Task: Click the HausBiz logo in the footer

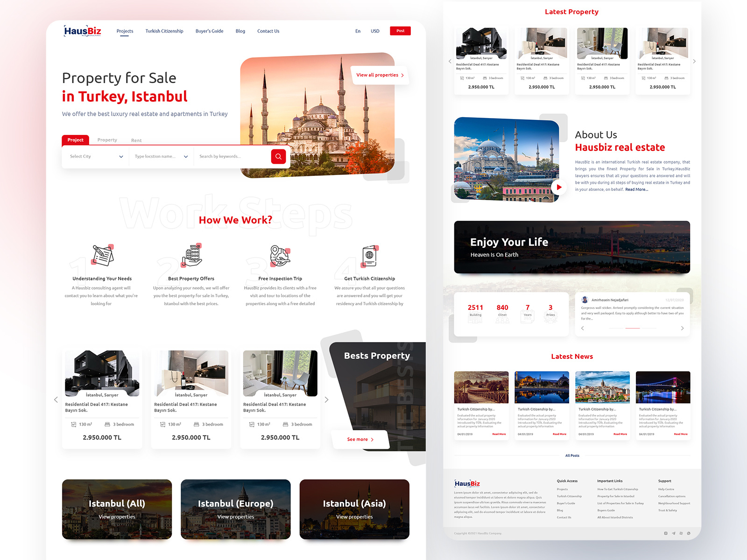Action: [x=467, y=483]
